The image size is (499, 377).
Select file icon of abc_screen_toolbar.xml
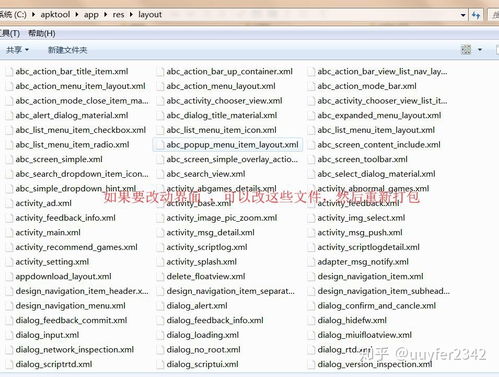tap(311, 159)
